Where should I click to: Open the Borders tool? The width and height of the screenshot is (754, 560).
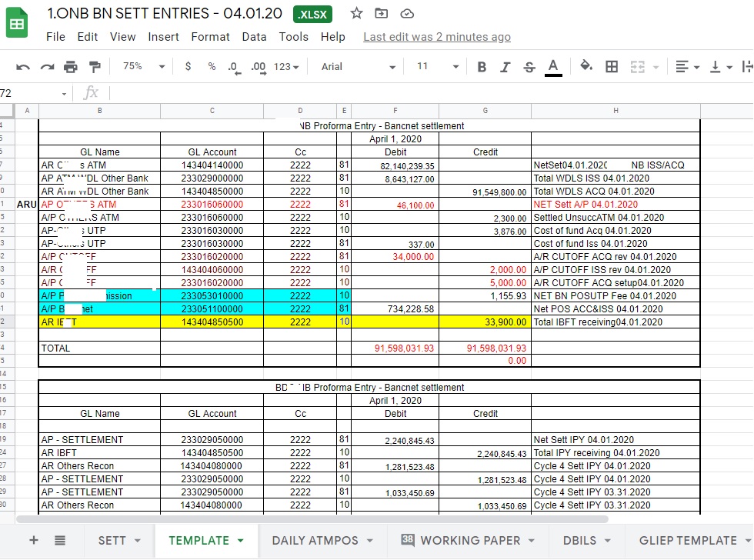(x=612, y=66)
